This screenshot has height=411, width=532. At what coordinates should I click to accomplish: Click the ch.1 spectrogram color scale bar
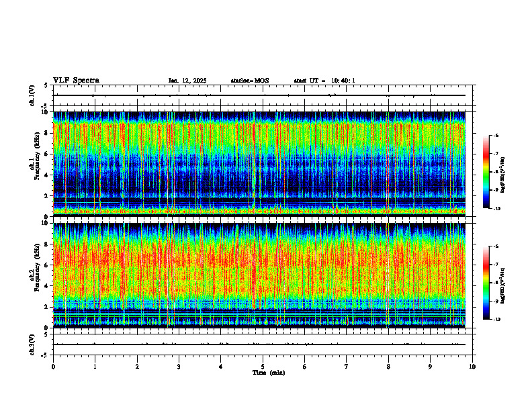point(486,172)
